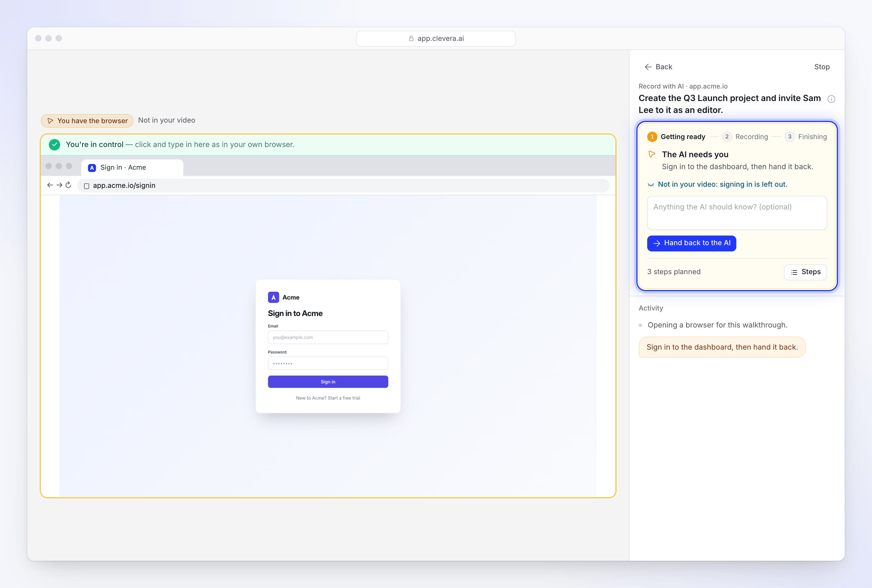Click the hidden-eye icon beside 'Not in your video'

(651, 184)
